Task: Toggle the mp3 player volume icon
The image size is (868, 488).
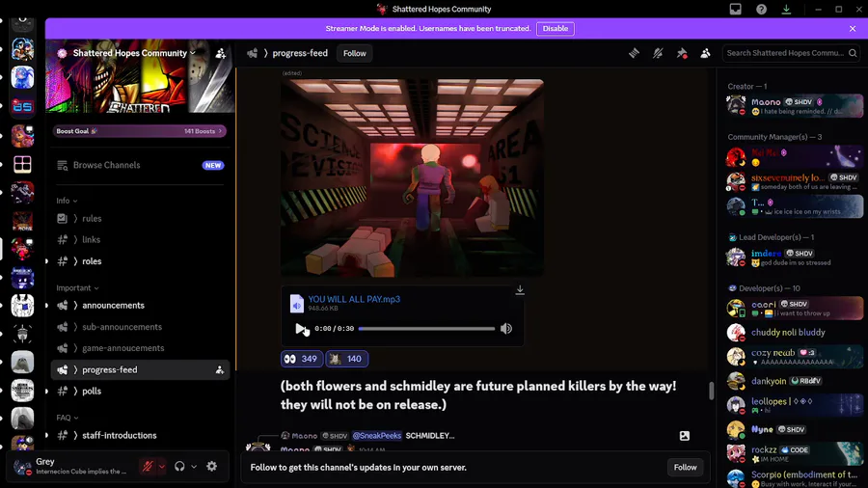Action: click(x=506, y=329)
